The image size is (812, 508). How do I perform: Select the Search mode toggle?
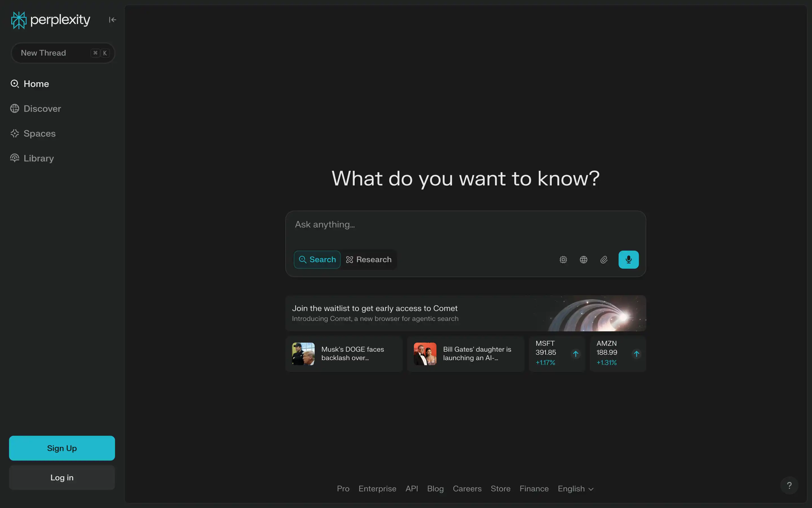[317, 260]
